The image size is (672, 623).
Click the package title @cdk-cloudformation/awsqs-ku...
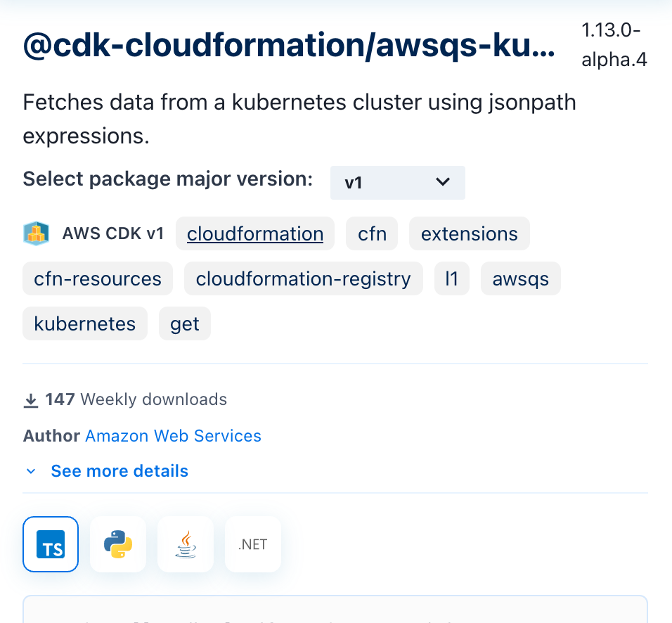pyautogui.click(x=288, y=44)
